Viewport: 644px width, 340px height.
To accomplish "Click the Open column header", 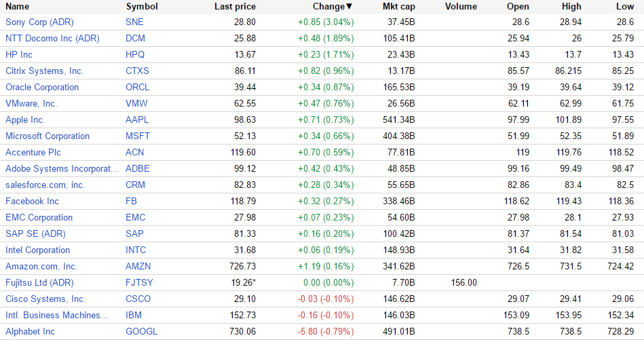I will [x=518, y=7].
